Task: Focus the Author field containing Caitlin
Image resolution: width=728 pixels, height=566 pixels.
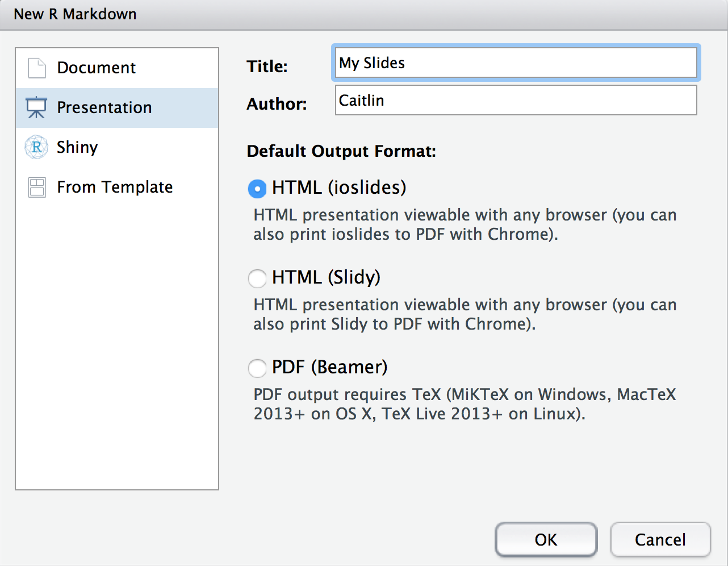Action: tap(516, 100)
